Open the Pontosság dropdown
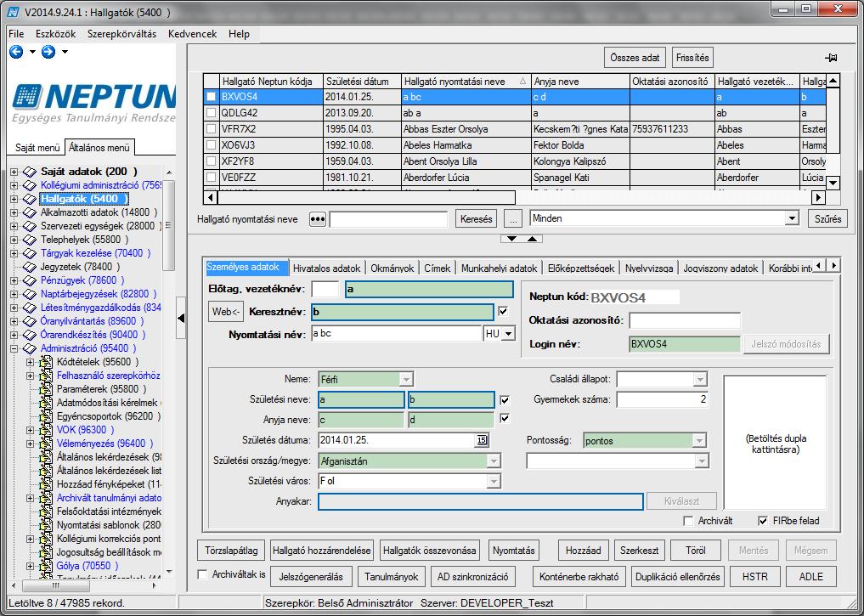 699,441
